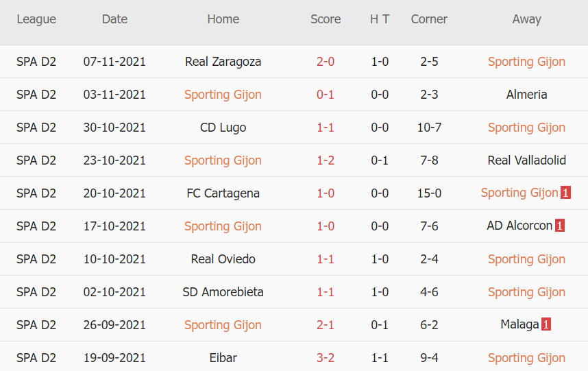Open the 2-0 score for Real Zaragoza match
Image resolution: width=588 pixels, height=371 pixels.
click(x=326, y=62)
